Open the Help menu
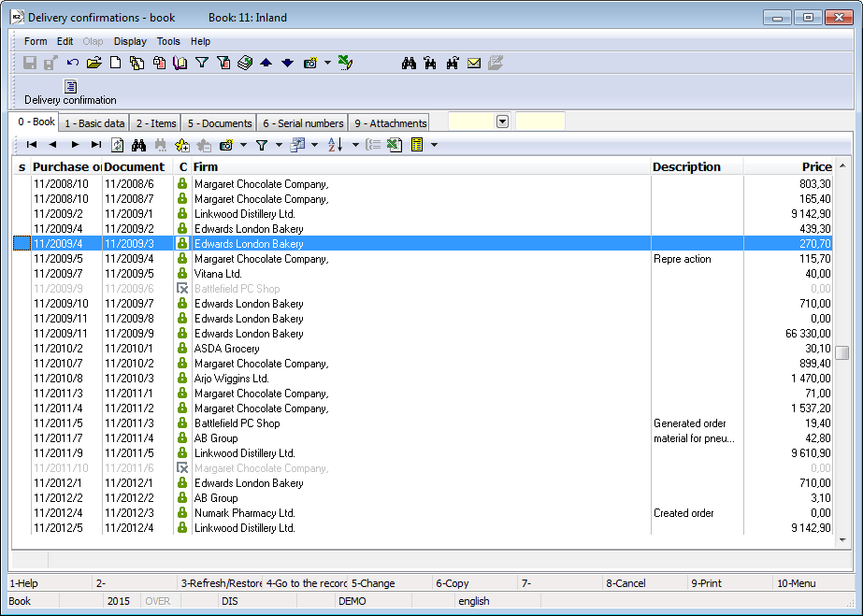 pyautogui.click(x=200, y=41)
